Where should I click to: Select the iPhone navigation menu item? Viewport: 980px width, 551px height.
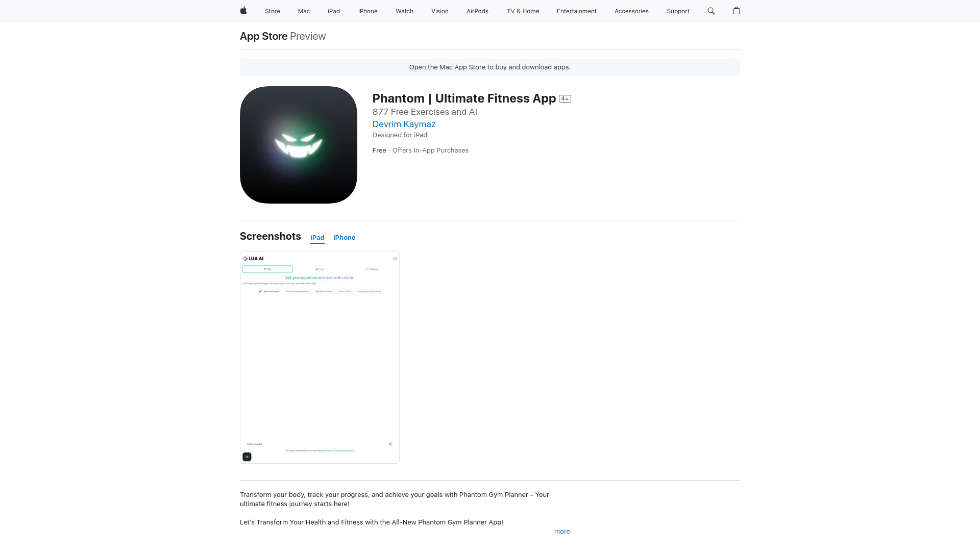point(367,11)
